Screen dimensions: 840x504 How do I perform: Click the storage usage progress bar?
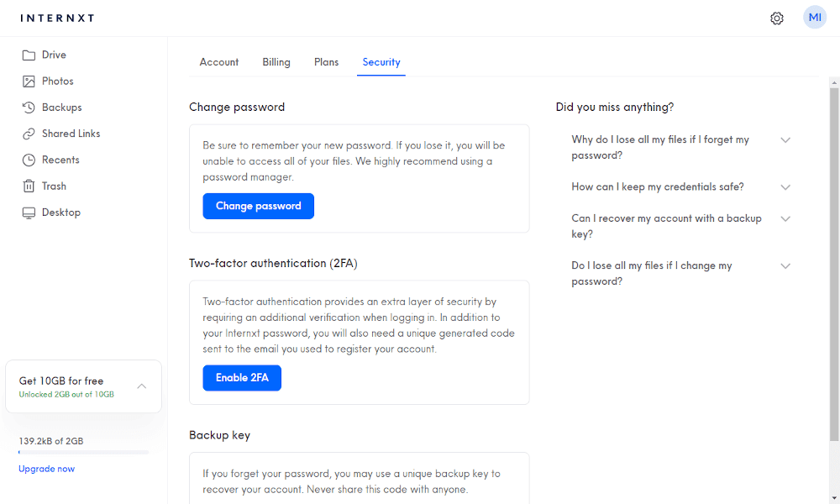tap(81, 453)
